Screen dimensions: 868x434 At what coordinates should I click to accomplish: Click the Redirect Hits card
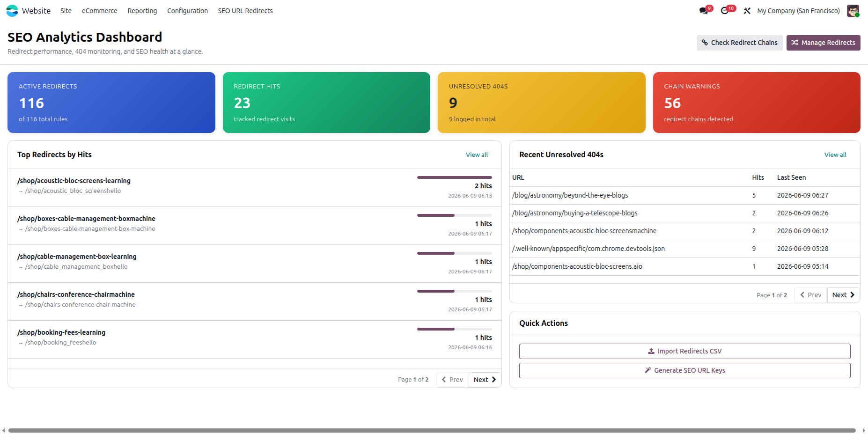point(326,103)
